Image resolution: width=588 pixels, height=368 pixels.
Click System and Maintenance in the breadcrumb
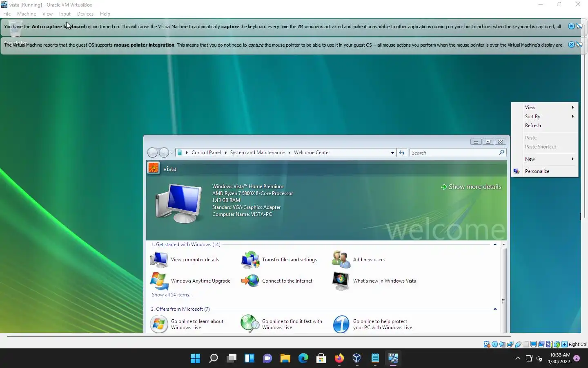(257, 153)
